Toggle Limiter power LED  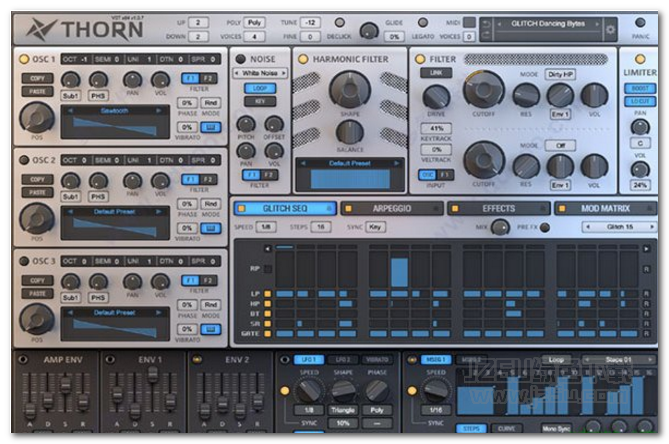[x=640, y=59]
